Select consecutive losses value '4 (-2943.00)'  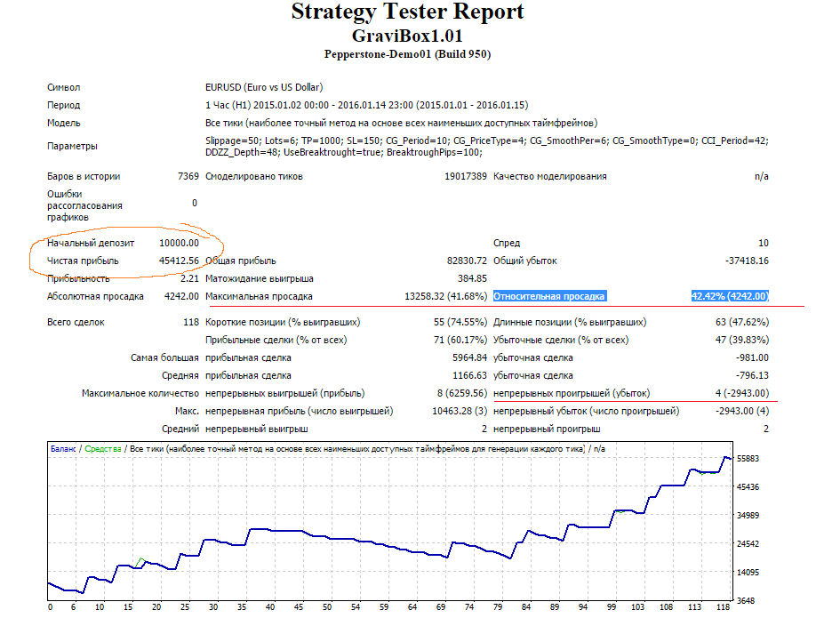click(x=742, y=393)
